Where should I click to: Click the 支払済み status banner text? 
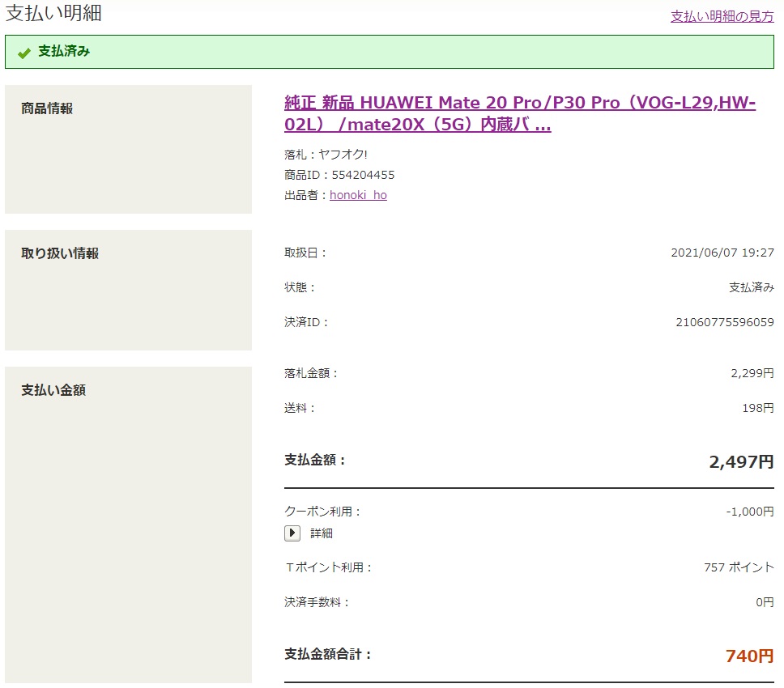point(64,51)
